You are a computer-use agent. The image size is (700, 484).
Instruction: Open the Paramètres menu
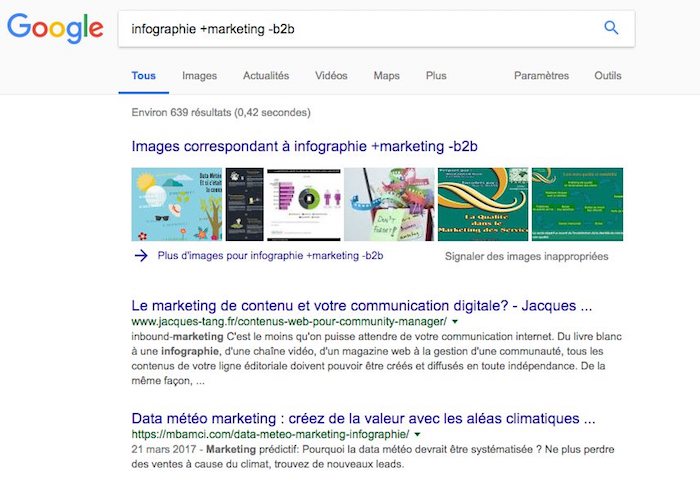click(542, 76)
